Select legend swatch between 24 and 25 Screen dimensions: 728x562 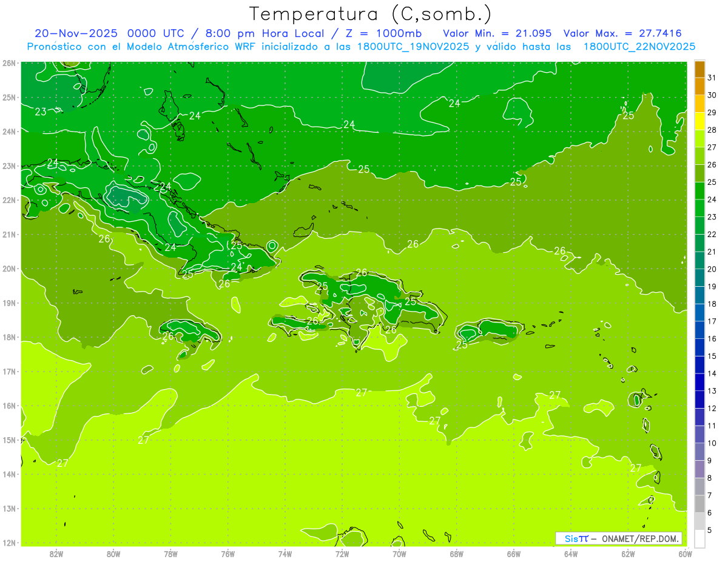[x=699, y=191]
